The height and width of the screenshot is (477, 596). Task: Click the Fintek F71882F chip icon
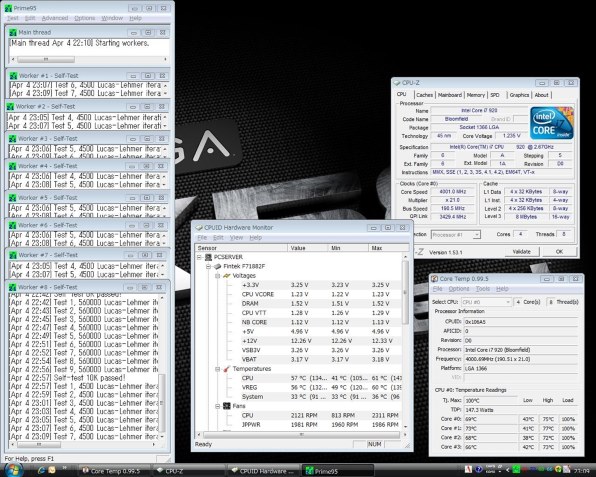(x=217, y=266)
